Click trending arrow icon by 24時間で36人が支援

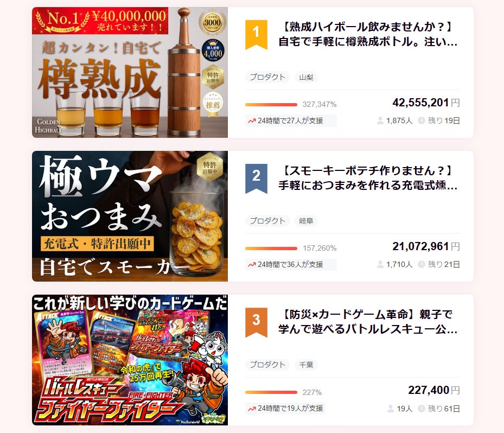pyautogui.click(x=252, y=265)
